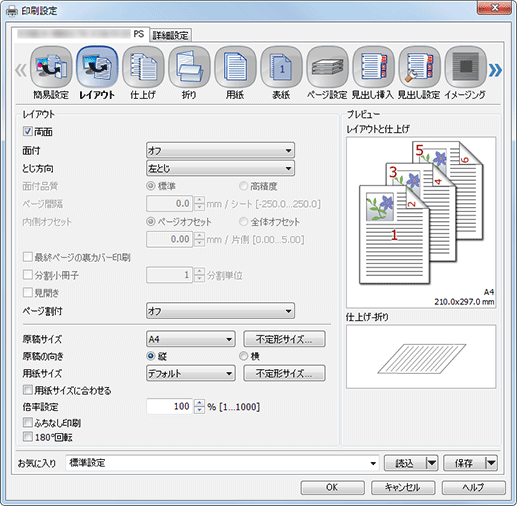Viewport: 517px width, 506px height.
Task: Expand the 保存 button arrow
Action: tap(491, 463)
